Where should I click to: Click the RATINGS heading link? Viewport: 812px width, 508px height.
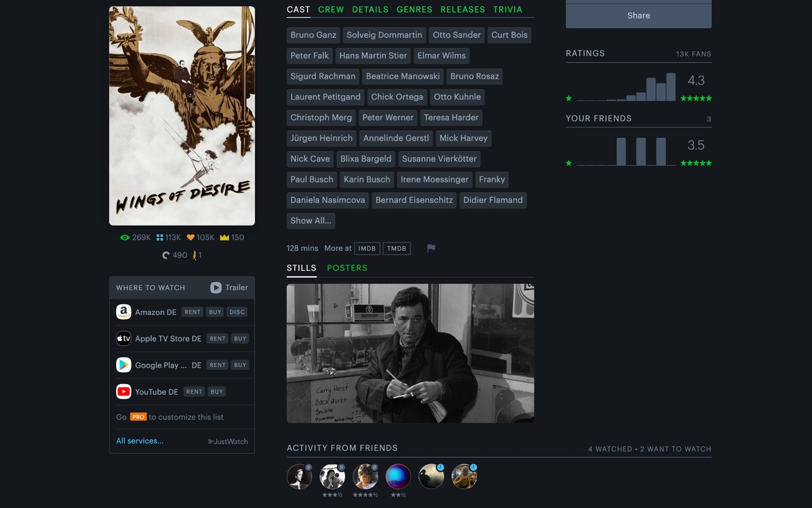coord(586,53)
